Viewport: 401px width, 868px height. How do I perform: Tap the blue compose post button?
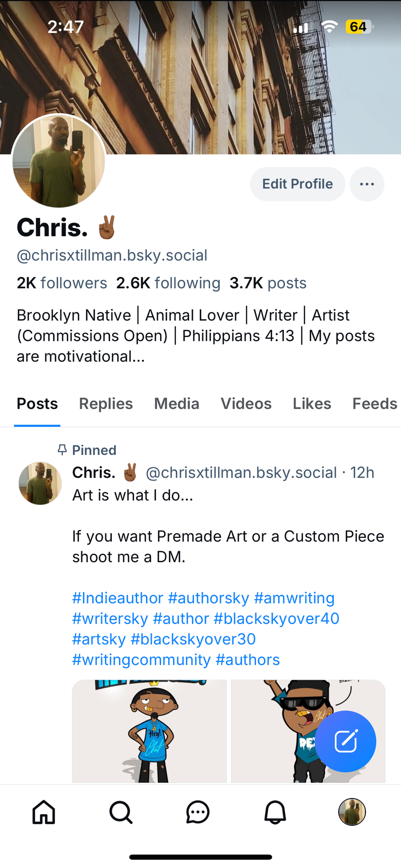[x=345, y=741]
